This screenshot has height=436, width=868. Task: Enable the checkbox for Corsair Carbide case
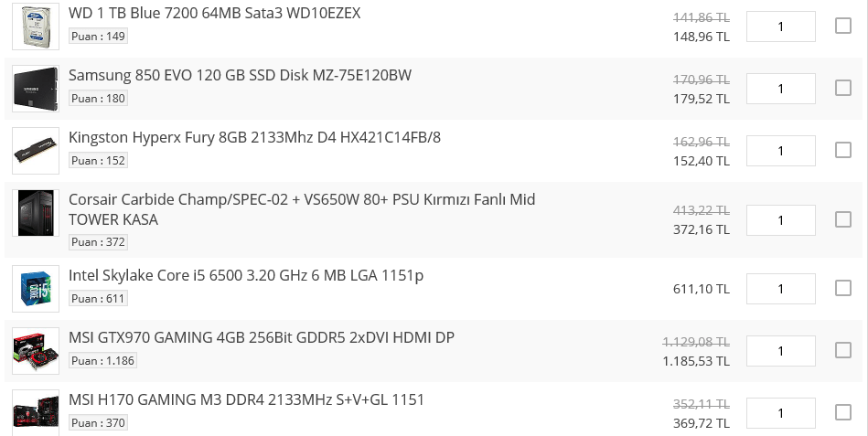(843, 219)
